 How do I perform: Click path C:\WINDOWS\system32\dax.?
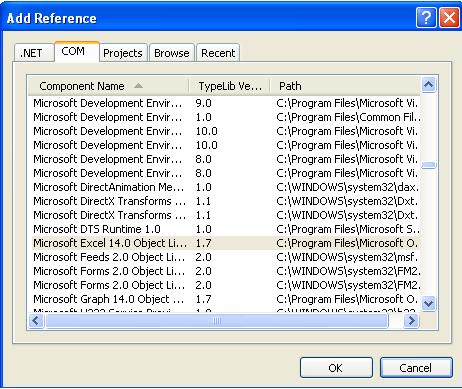point(347,187)
